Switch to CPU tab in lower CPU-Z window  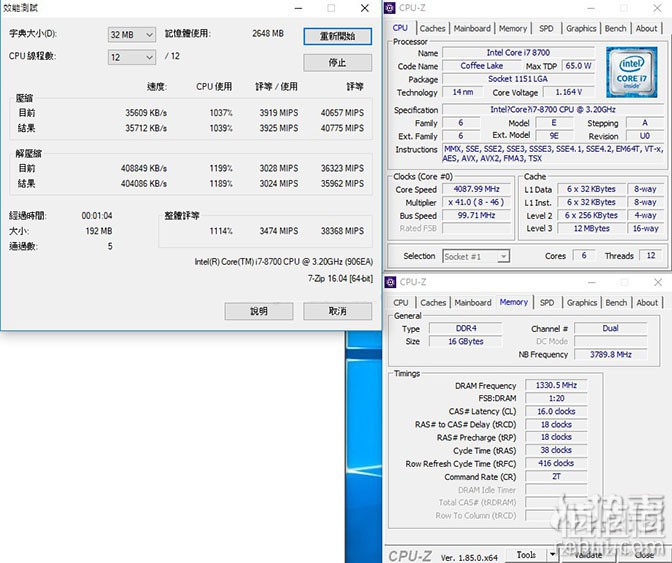401,302
